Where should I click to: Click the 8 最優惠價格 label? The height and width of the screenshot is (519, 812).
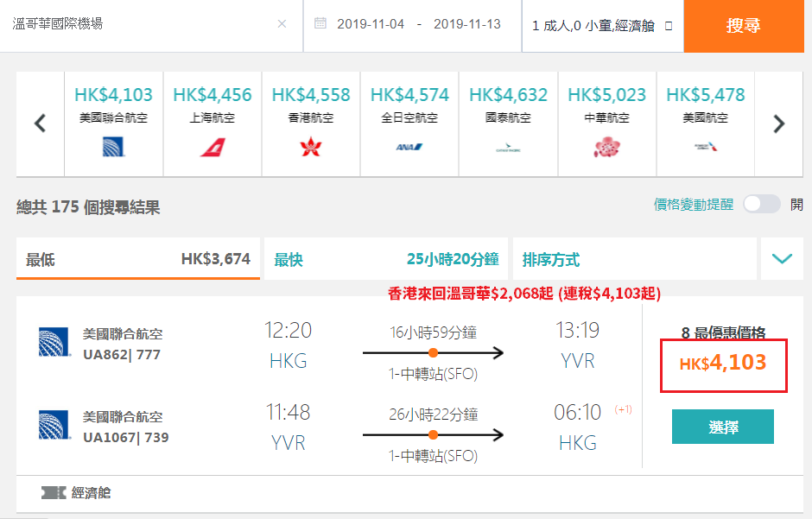[723, 332]
